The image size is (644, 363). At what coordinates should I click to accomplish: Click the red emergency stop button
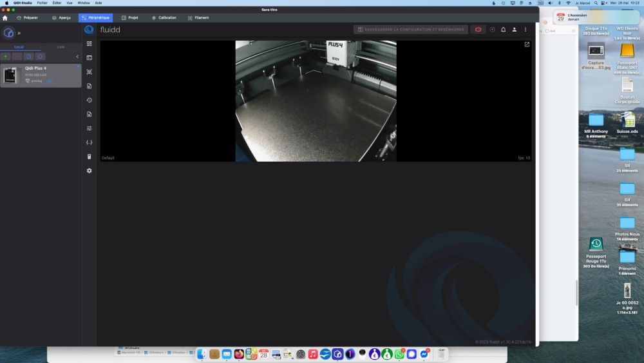pos(478,30)
